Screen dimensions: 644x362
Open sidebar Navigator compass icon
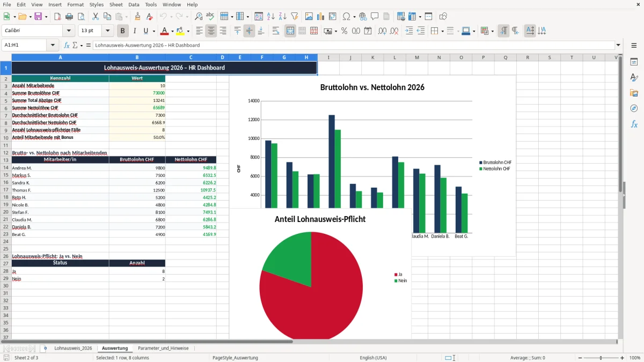634,109
